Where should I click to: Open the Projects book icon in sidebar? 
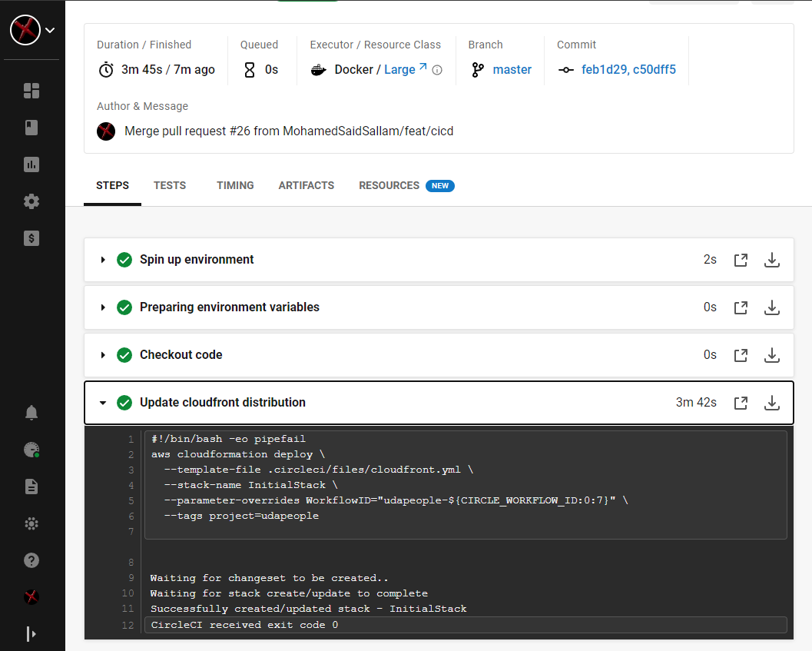pos(31,128)
